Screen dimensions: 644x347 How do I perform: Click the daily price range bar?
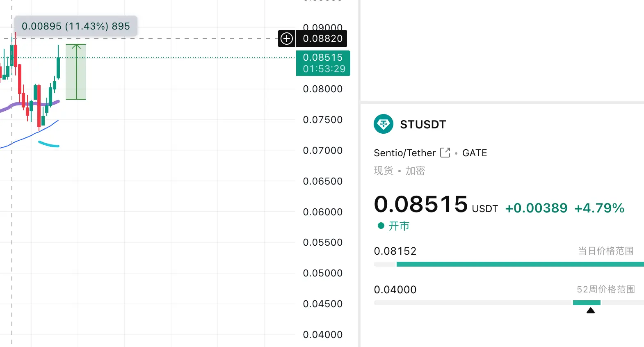pyautogui.click(x=509, y=264)
